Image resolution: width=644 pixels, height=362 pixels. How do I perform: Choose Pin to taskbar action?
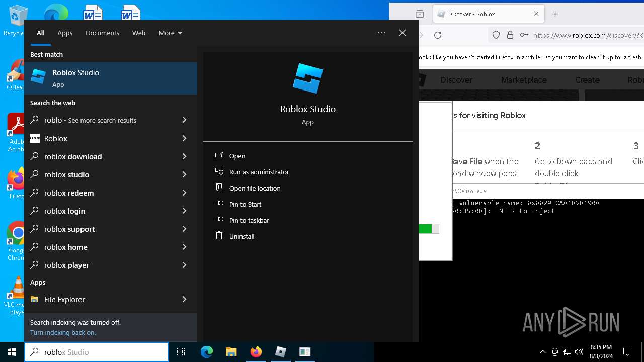pyautogui.click(x=249, y=220)
